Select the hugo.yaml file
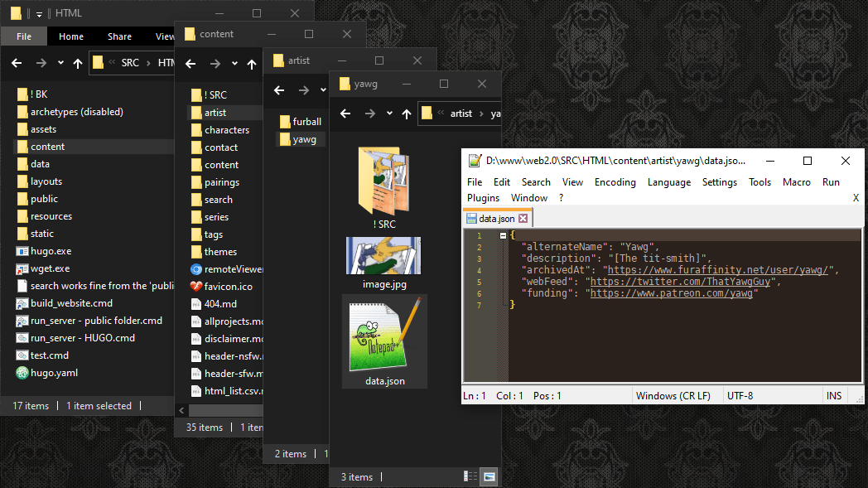The width and height of the screenshot is (868, 488). [53, 373]
